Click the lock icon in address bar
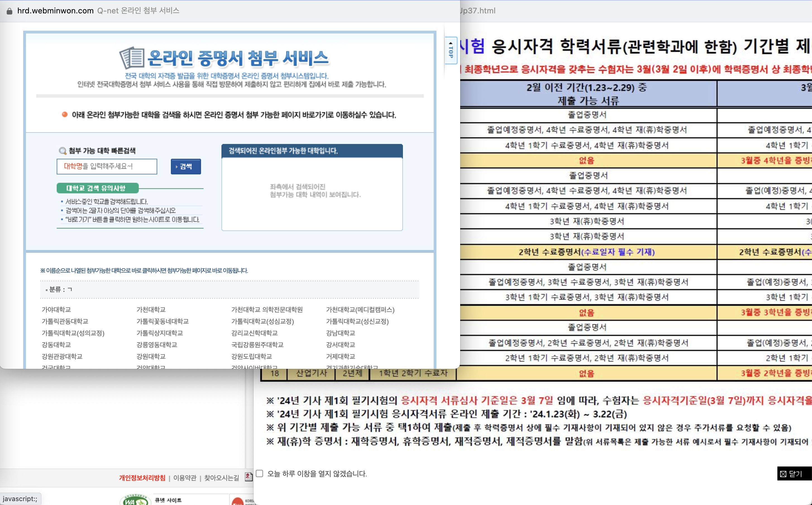 click(9, 11)
